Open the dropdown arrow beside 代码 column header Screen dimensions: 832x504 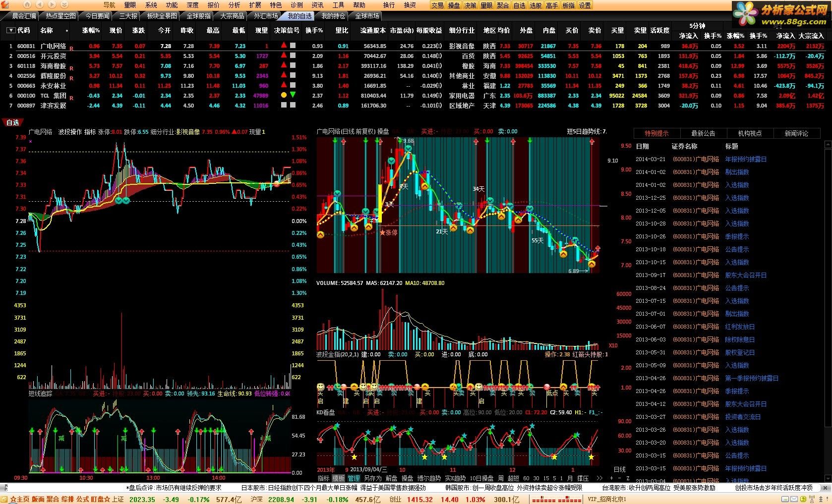10,30
